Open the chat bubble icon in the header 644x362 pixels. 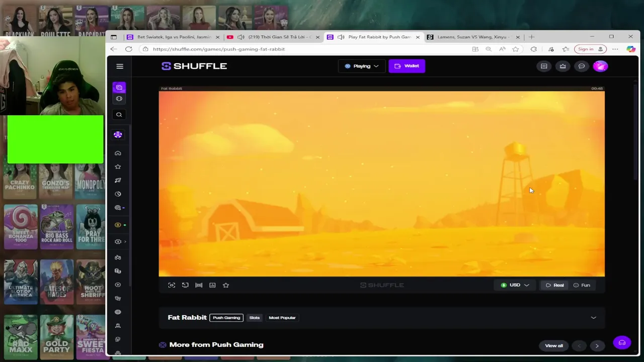click(x=582, y=66)
